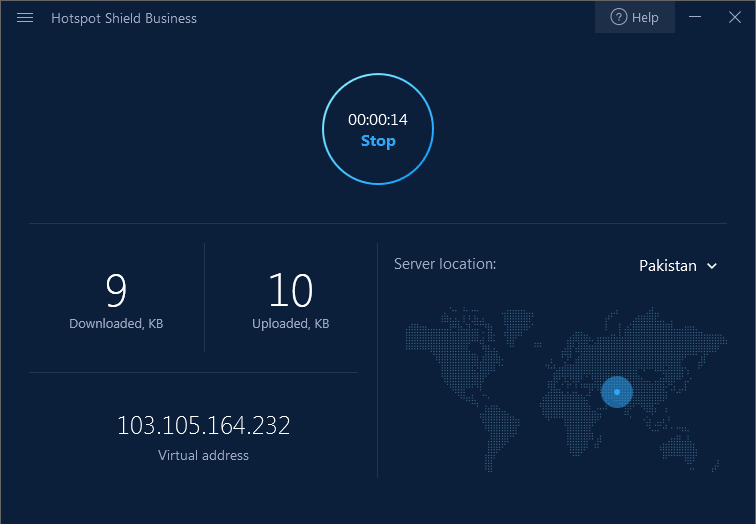This screenshot has height=524, width=756.
Task: Expand the chevron beside Pakistan
Action: (712, 266)
